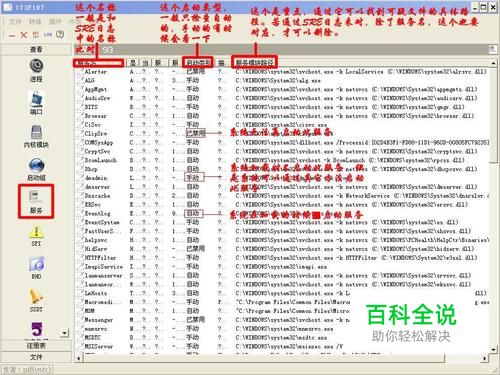Select the DcomLaunch service row

coord(282,160)
